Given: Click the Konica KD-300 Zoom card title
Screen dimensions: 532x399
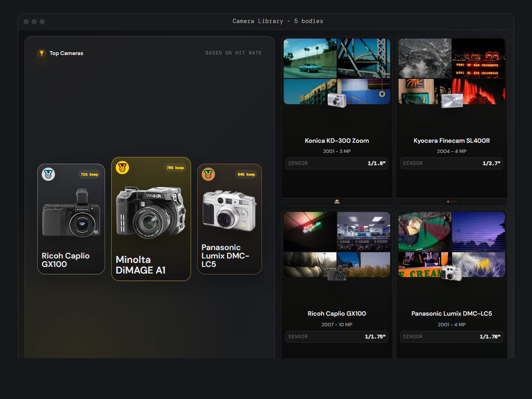Looking at the screenshot, I should 337,141.
